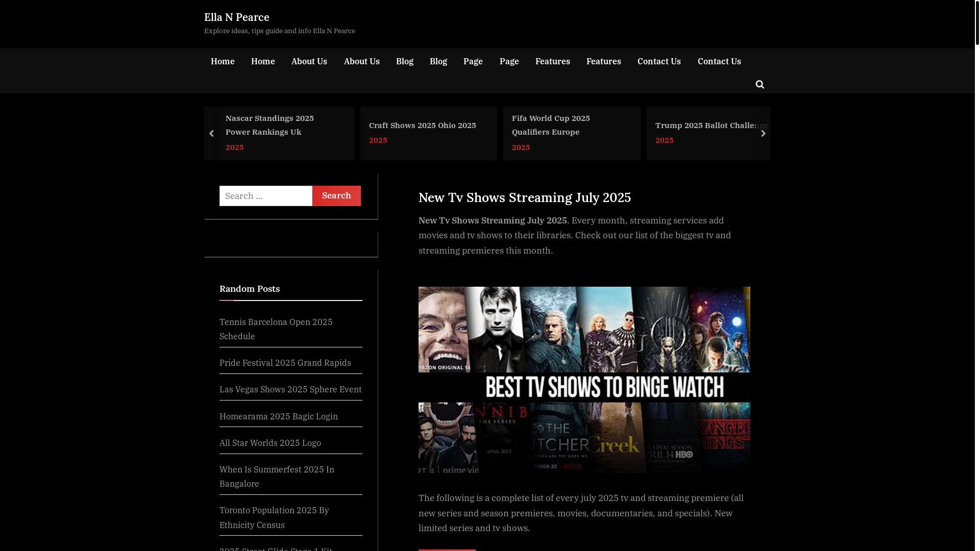
Task: Open New Tv Shows Streaming July 2025 heading
Action: pyautogui.click(x=525, y=197)
